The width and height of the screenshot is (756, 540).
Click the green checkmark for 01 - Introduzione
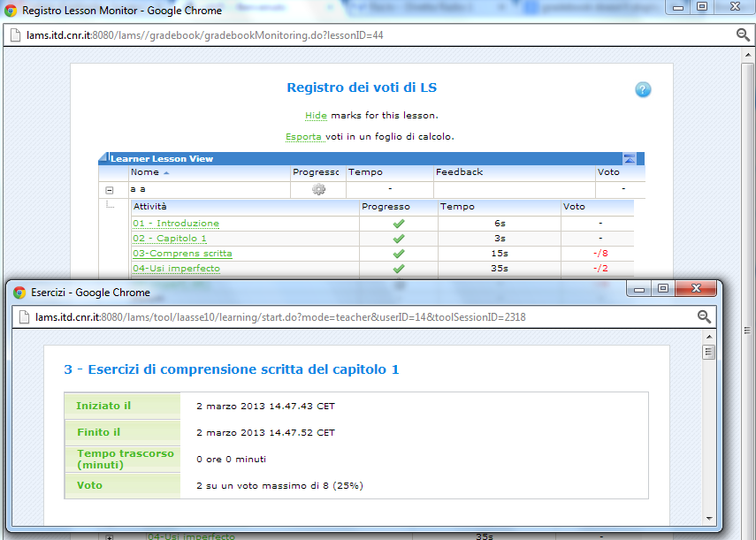click(398, 224)
